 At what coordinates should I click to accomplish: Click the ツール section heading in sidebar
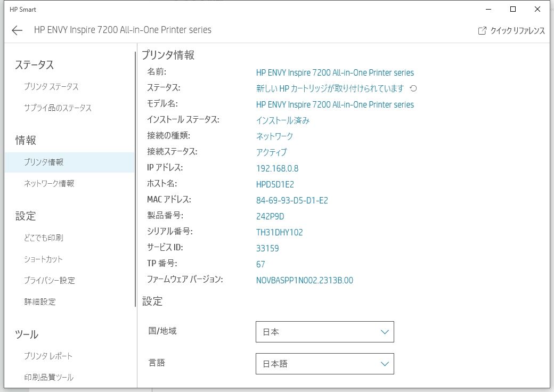(x=27, y=334)
